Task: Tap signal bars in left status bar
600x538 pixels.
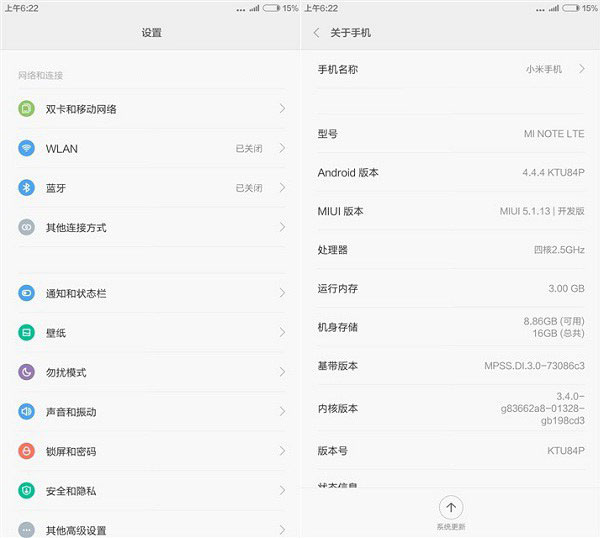Action: click(254, 8)
